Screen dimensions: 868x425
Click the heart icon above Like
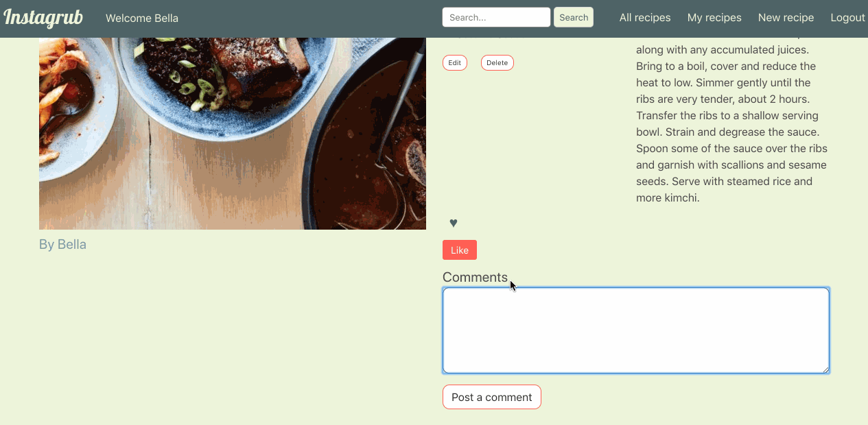click(453, 223)
